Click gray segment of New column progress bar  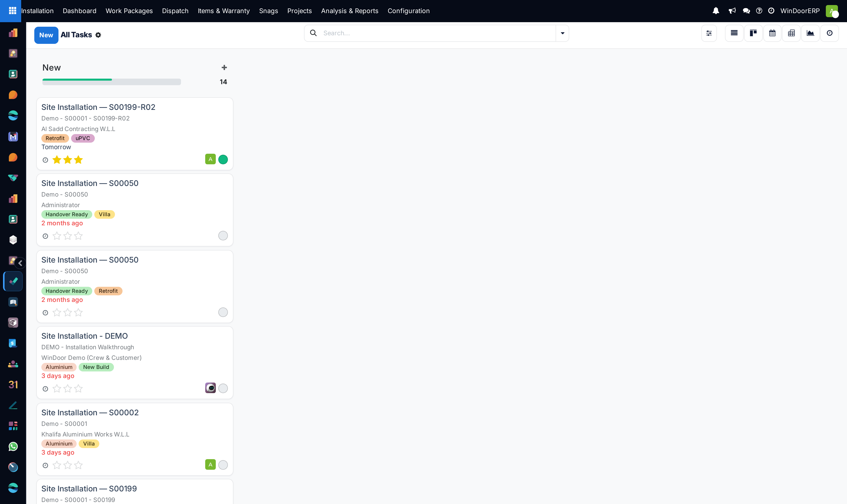146,81
